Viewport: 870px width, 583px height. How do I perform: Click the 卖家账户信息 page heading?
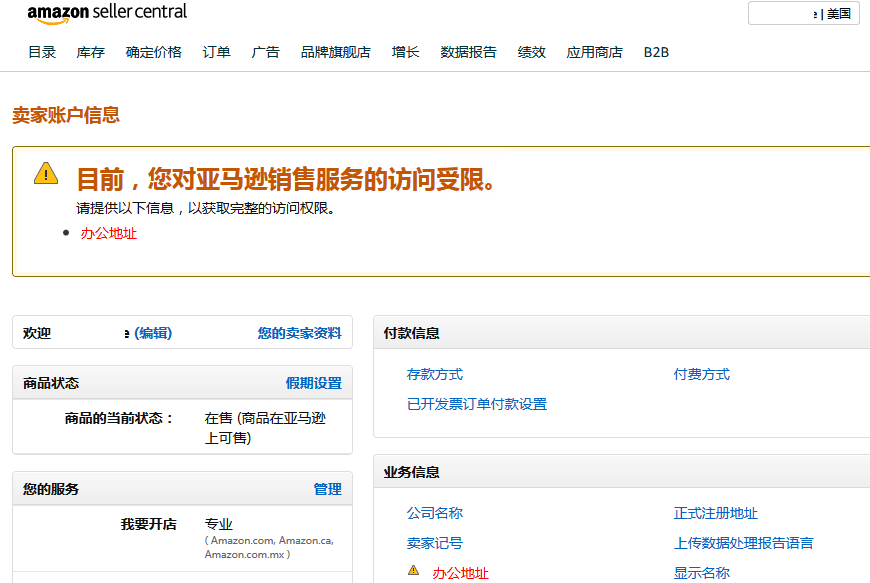66,115
